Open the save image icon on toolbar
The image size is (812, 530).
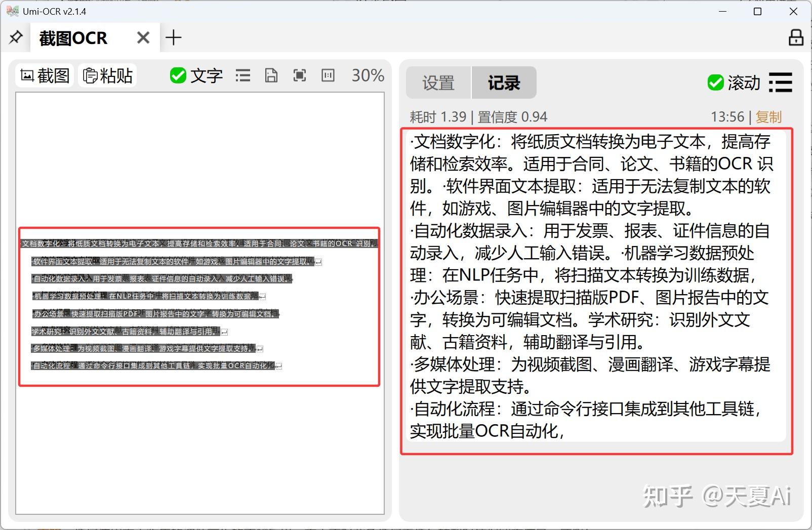point(271,75)
